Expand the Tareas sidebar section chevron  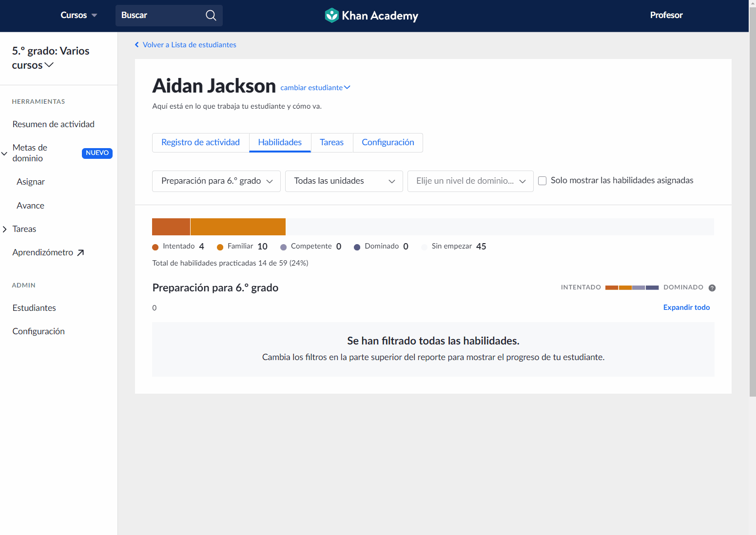coord(4,229)
